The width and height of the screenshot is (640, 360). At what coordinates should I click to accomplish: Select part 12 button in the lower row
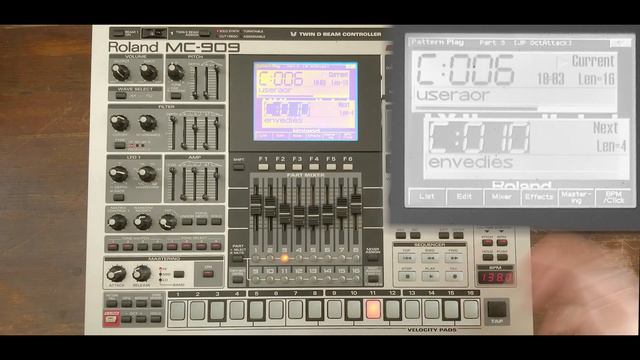coord(299,279)
